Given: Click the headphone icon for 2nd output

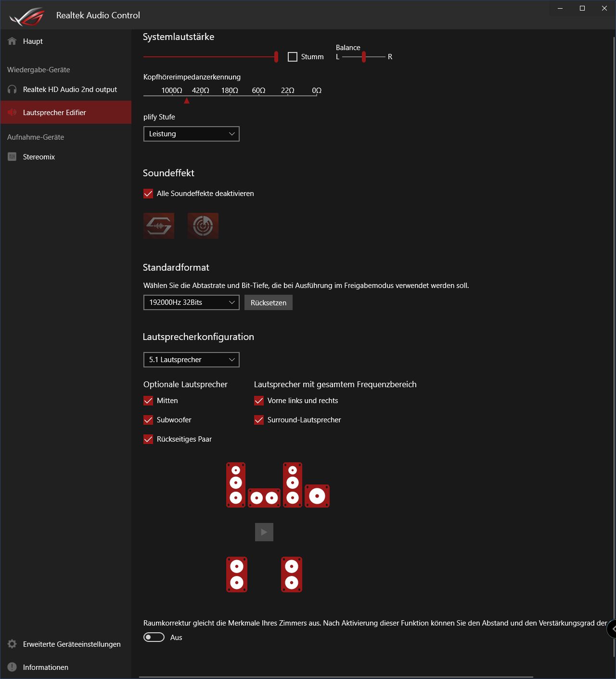Looking at the screenshot, I should tap(12, 90).
